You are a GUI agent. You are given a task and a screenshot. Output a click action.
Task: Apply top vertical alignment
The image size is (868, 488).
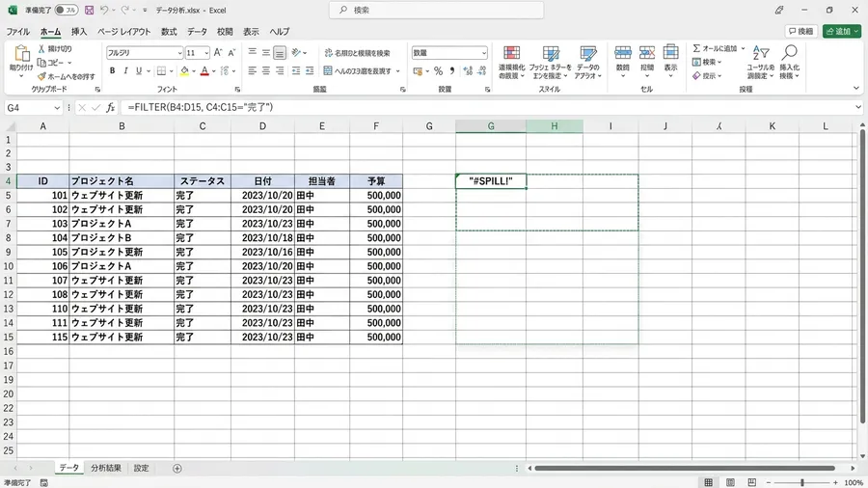click(253, 52)
